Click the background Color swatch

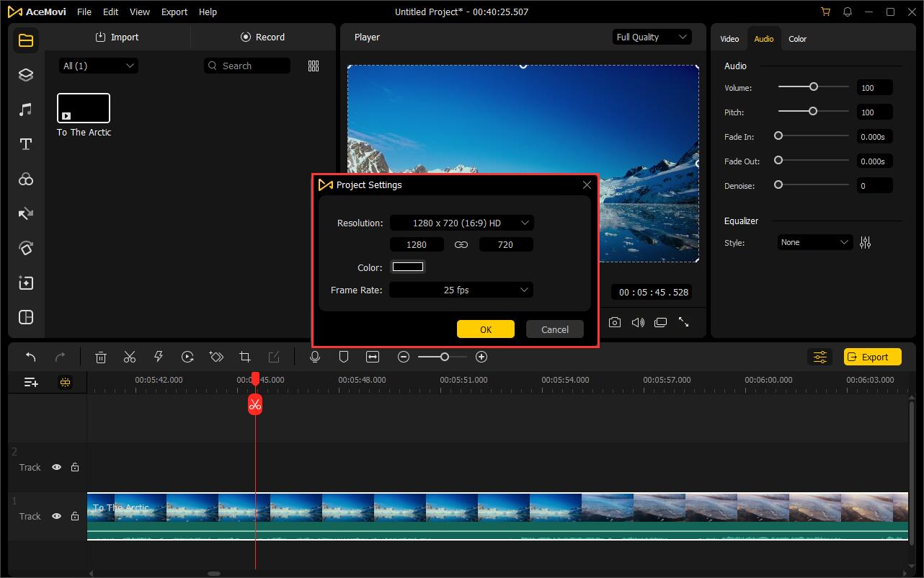[408, 267]
